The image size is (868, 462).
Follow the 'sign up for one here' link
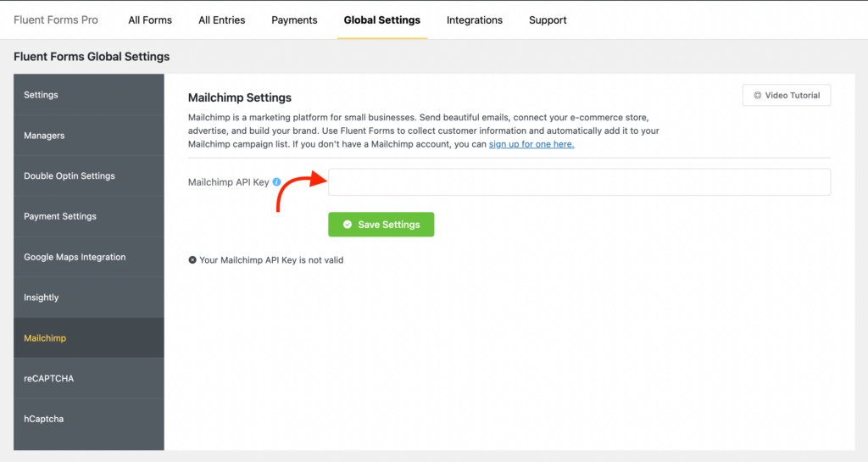click(531, 144)
